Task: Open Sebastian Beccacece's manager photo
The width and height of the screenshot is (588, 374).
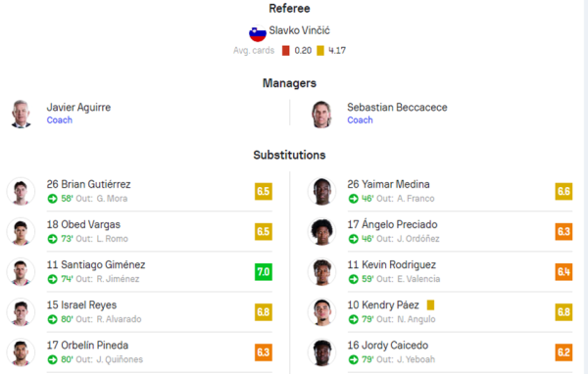Action: click(x=321, y=114)
